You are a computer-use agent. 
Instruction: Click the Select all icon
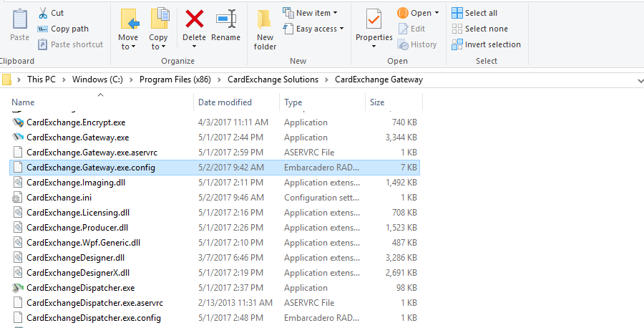(457, 13)
